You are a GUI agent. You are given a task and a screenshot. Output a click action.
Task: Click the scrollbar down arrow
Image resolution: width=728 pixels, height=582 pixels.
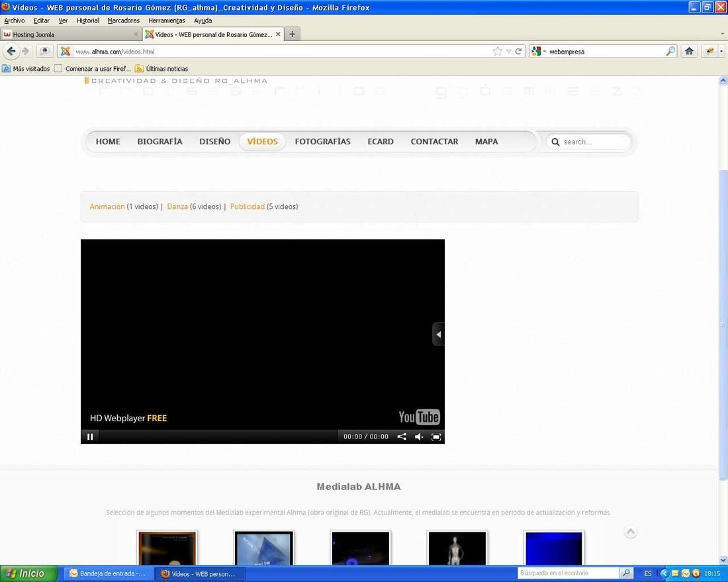click(x=723, y=560)
